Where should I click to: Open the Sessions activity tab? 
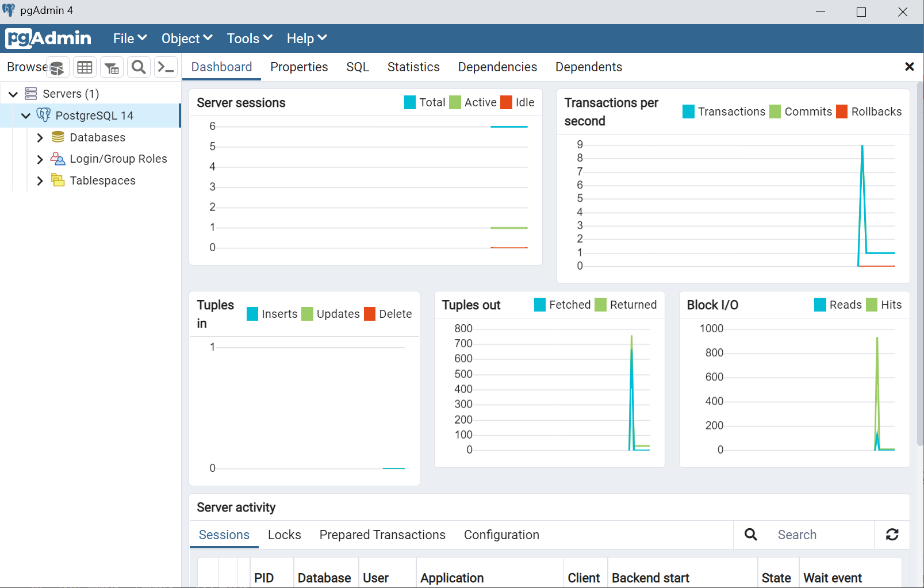coord(224,535)
